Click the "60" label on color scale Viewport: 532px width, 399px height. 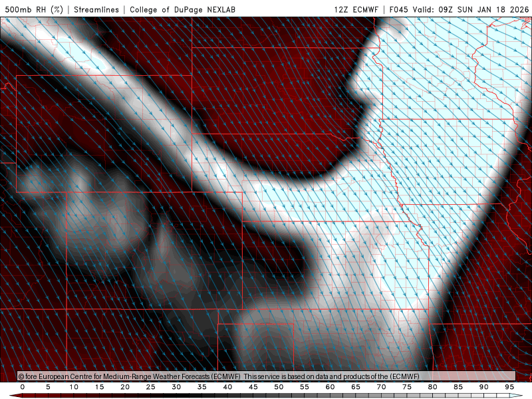click(x=330, y=387)
